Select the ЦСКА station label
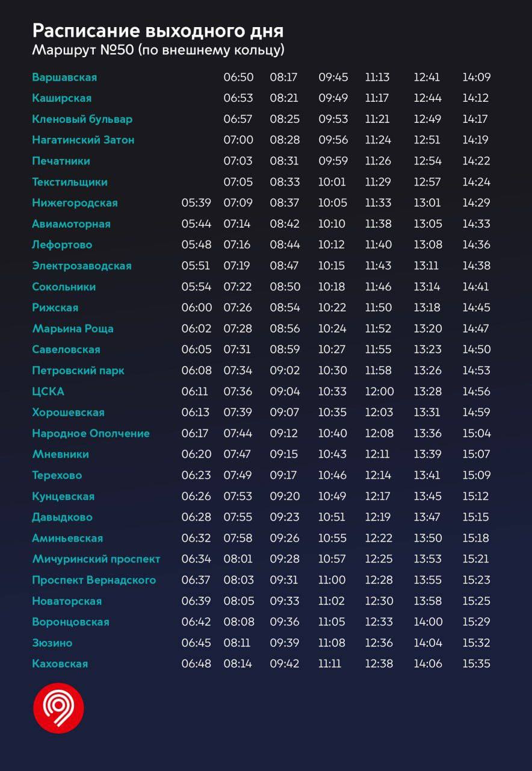The width and height of the screenshot is (532, 771). 48,392
